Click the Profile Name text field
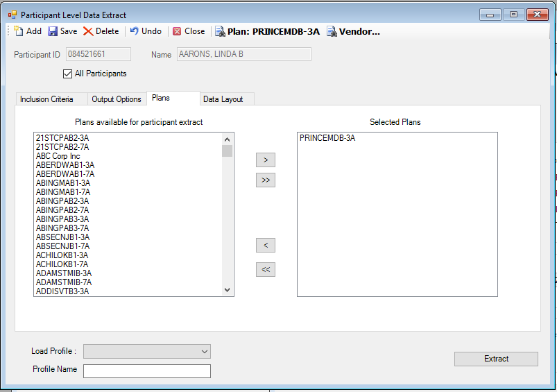Screen dimensions: 557x392 (146, 371)
